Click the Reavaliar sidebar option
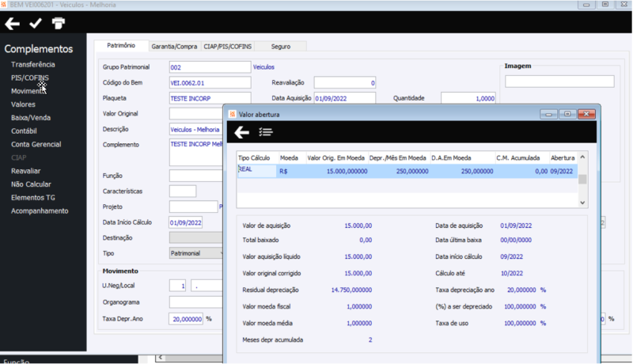 26,171
